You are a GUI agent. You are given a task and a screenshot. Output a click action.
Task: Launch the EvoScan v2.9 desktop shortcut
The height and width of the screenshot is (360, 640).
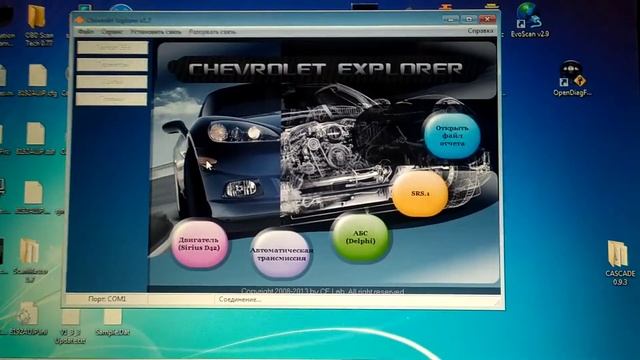click(x=529, y=20)
